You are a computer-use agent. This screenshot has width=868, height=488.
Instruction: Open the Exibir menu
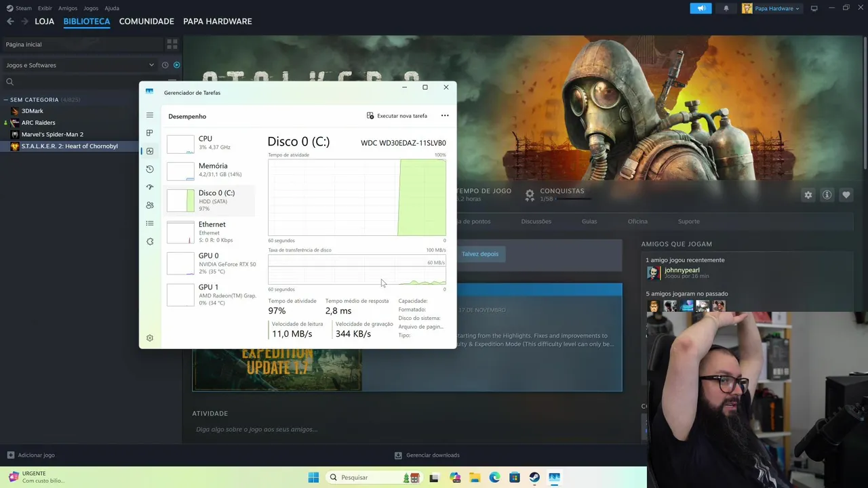[45, 8]
